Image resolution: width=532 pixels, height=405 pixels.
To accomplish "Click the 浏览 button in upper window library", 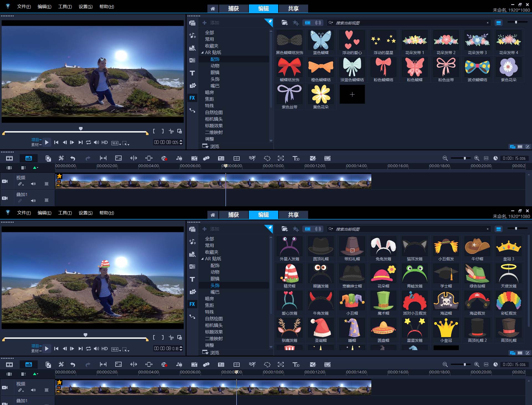I will click(211, 146).
